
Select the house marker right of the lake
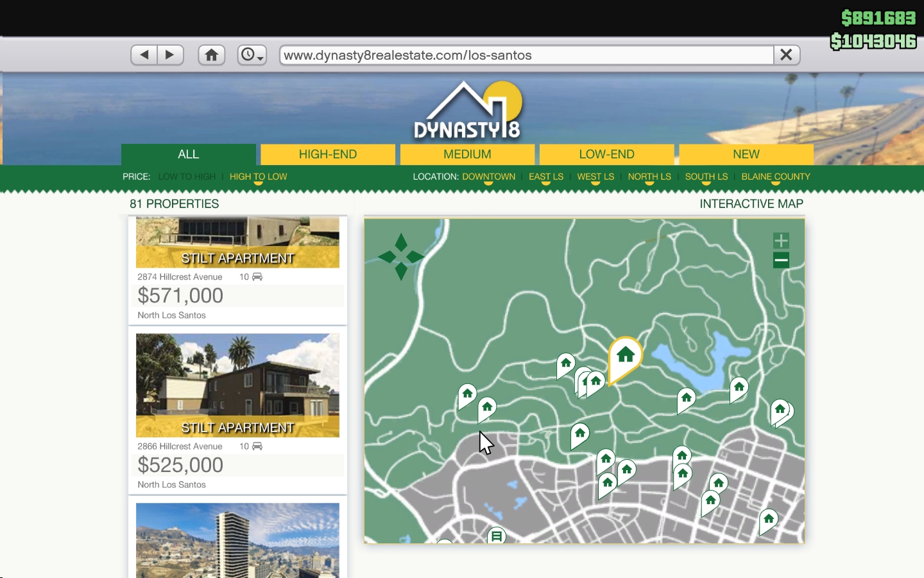739,389
